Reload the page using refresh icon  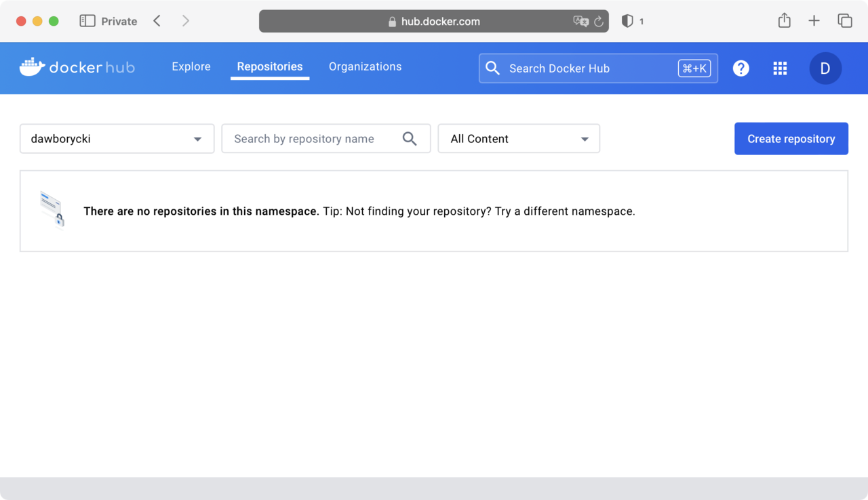pyautogui.click(x=599, y=22)
